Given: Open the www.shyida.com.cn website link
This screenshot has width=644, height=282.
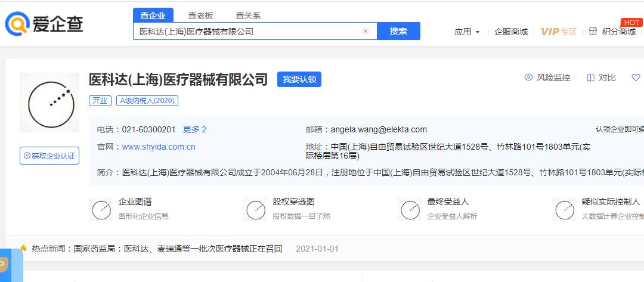Looking at the screenshot, I should (x=159, y=147).
